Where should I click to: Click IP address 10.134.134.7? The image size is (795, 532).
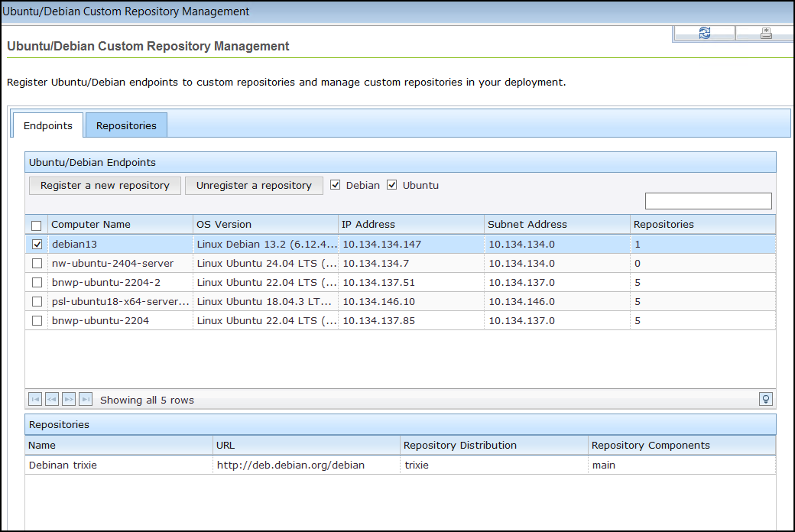click(375, 263)
